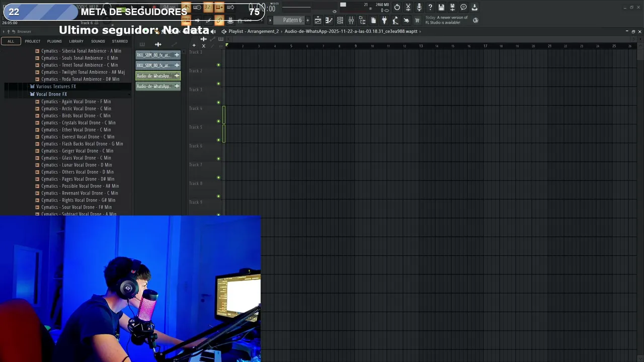The height and width of the screenshot is (362, 644).
Task: Click the shopping cart content library icon
Action: pyautogui.click(x=417, y=20)
